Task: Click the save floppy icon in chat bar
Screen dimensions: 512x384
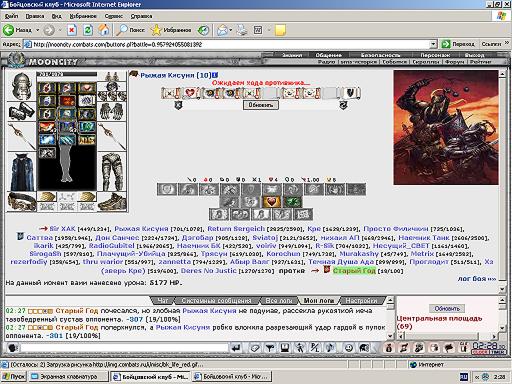Action: coord(285,348)
